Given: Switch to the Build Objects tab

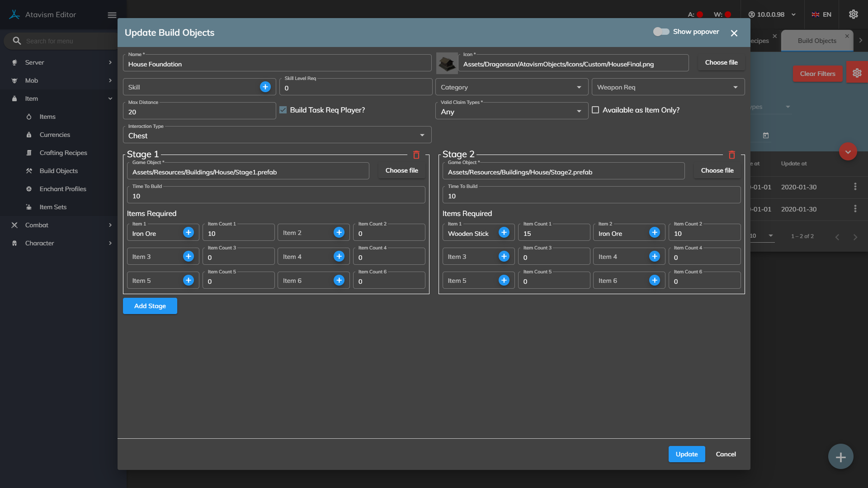Looking at the screenshot, I should (816, 41).
